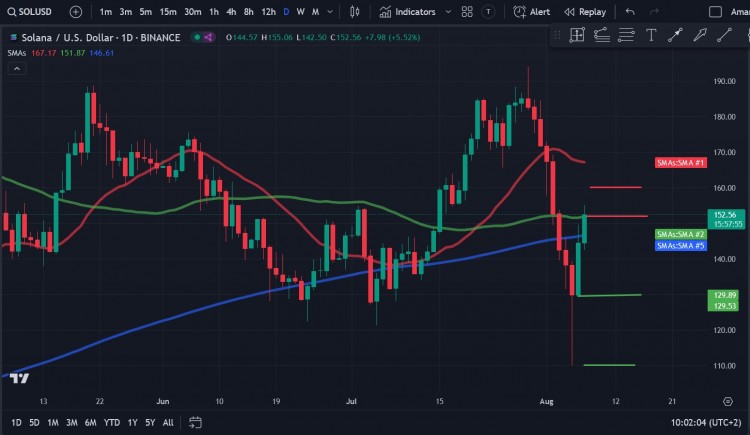
Task: Select the long position measurement tool
Action: (577, 35)
